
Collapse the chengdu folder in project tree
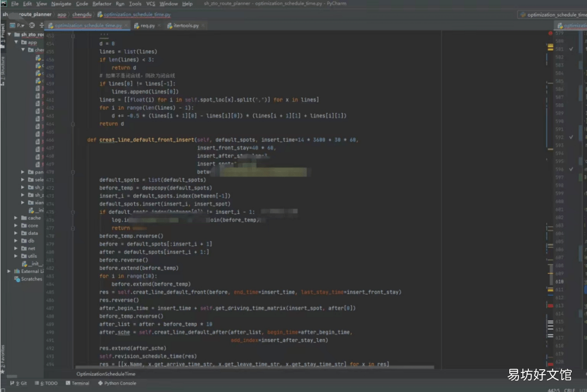tap(23, 50)
